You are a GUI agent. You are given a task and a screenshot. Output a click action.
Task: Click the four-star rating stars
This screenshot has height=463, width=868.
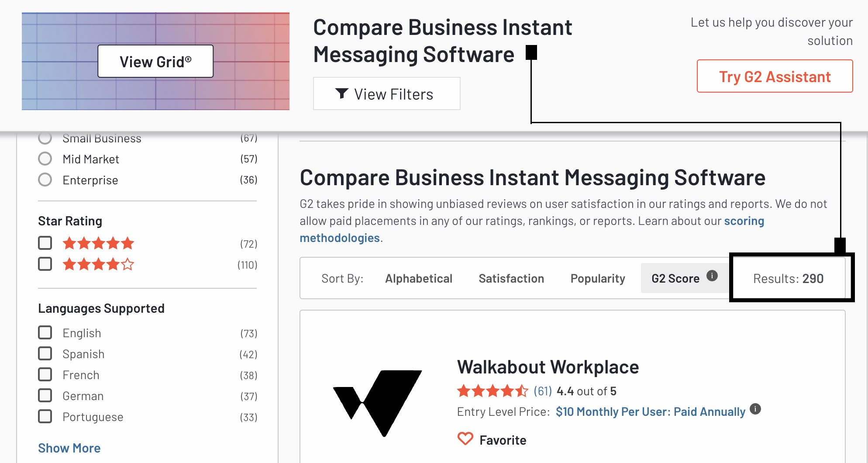coord(98,264)
